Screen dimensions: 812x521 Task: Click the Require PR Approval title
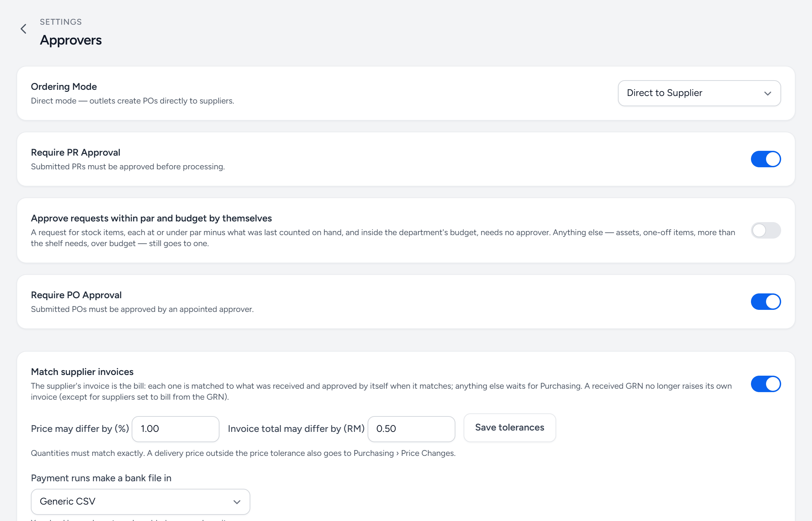pos(75,152)
